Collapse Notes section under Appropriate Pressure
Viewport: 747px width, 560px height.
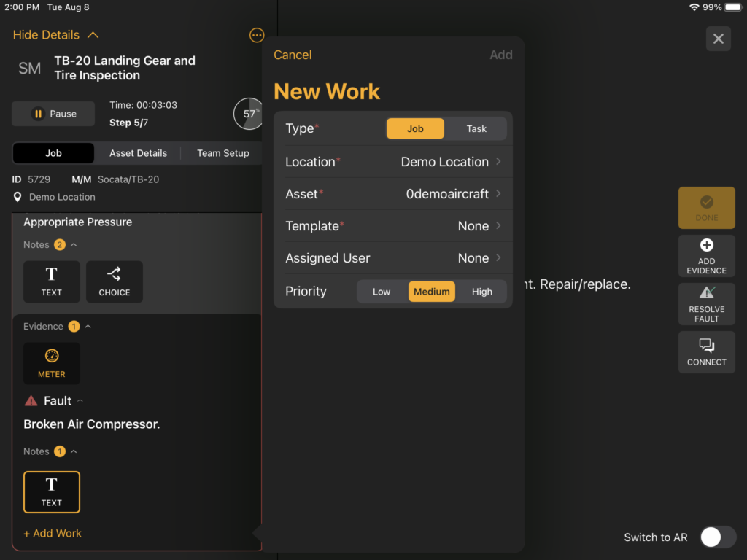click(x=74, y=245)
